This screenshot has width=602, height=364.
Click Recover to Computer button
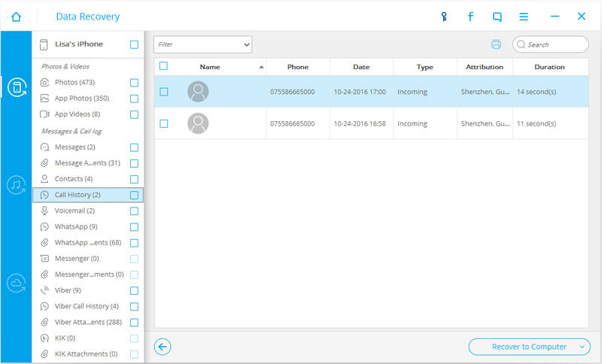coord(529,347)
